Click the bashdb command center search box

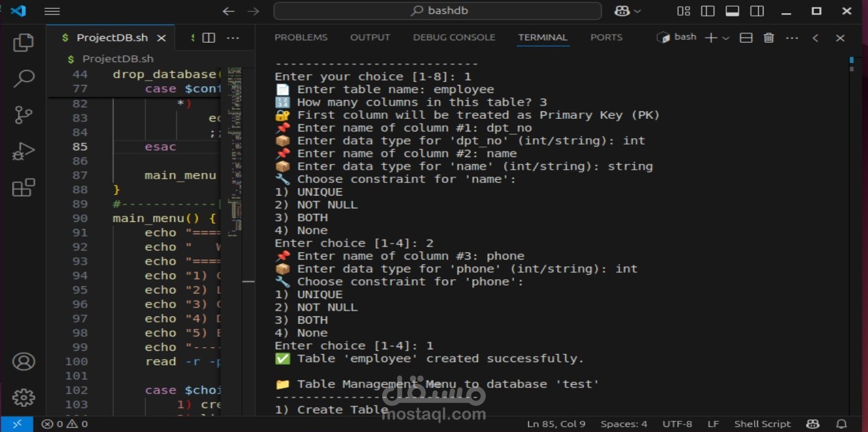(x=437, y=11)
